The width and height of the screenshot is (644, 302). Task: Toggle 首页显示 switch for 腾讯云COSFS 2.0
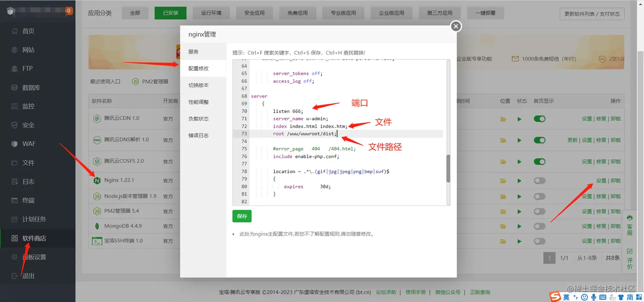[540, 162]
